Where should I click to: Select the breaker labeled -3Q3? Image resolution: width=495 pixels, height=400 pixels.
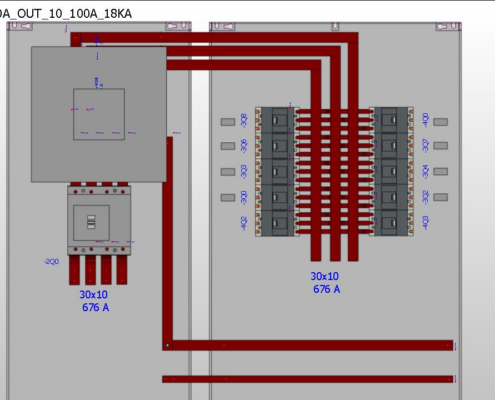click(x=277, y=172)
